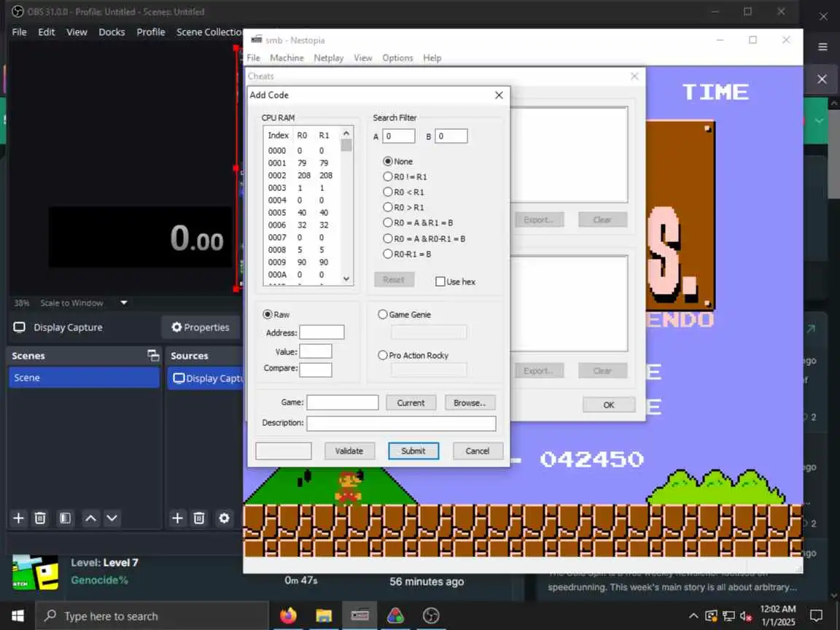The height and width of the screenshot is (630, 840).
Task: Click the Current game button
Action: pos(411,402)
